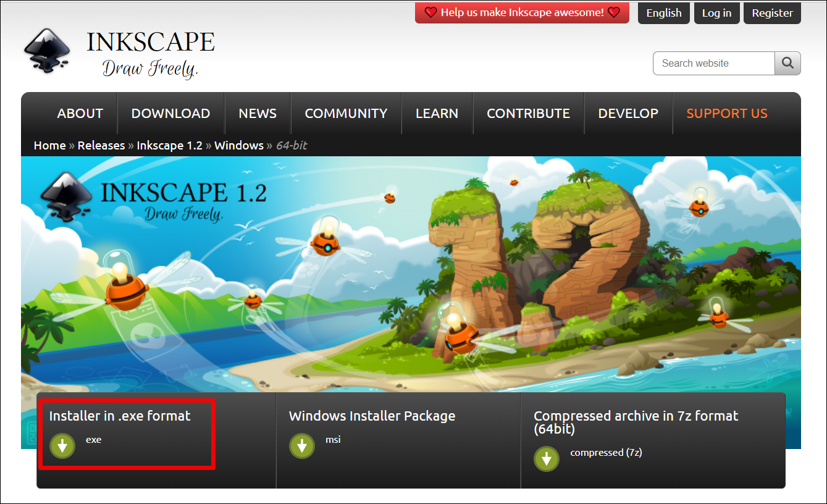
Task: Go to Home breadcrumb
Action: click(49, 146)
